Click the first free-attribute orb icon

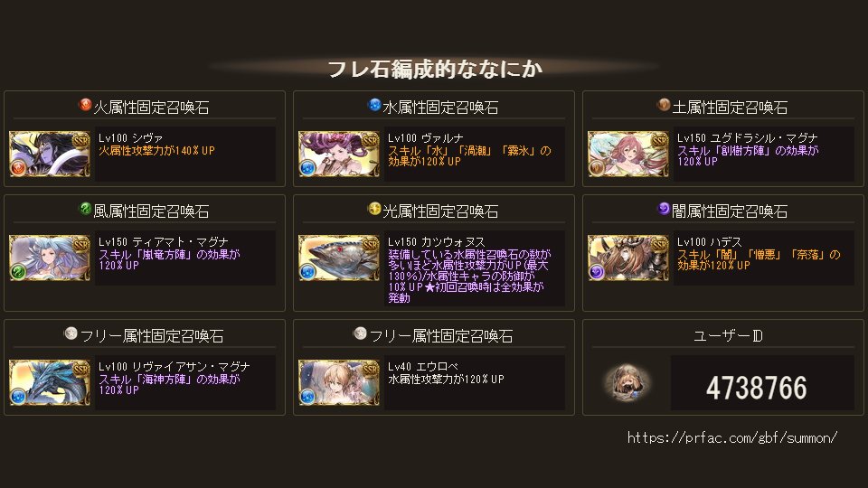[x=71, y=333]
